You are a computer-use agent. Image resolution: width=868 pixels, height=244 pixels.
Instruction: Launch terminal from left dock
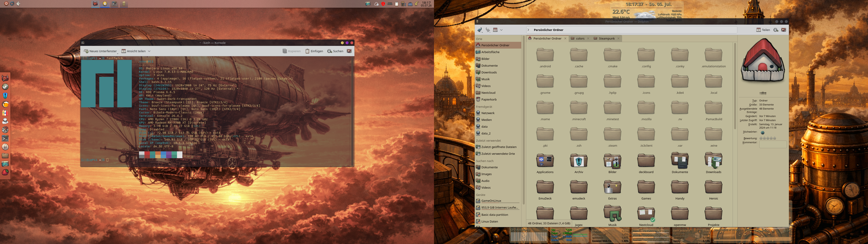point(5,138)
